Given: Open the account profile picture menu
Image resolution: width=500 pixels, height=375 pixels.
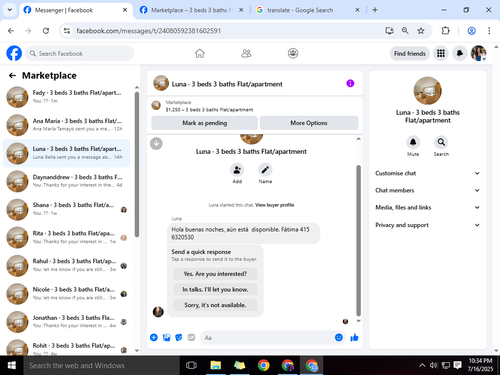Looking at the screenshot, I should 479,53.
